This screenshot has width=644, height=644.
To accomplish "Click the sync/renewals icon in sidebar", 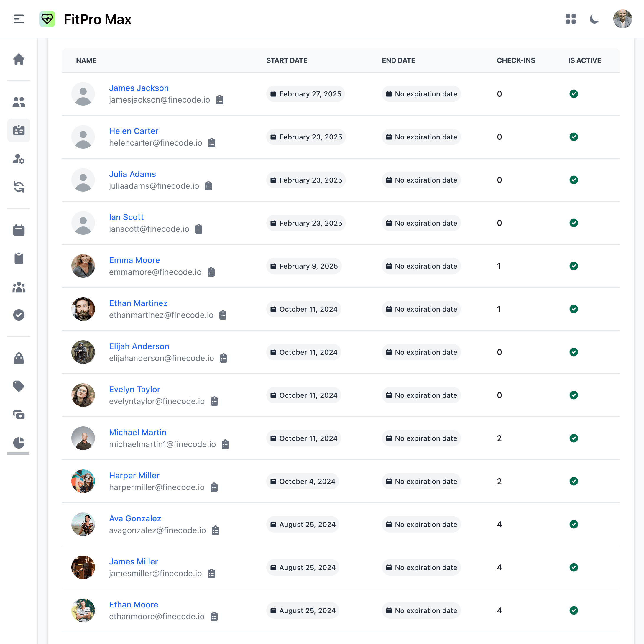I will (19, 188).
